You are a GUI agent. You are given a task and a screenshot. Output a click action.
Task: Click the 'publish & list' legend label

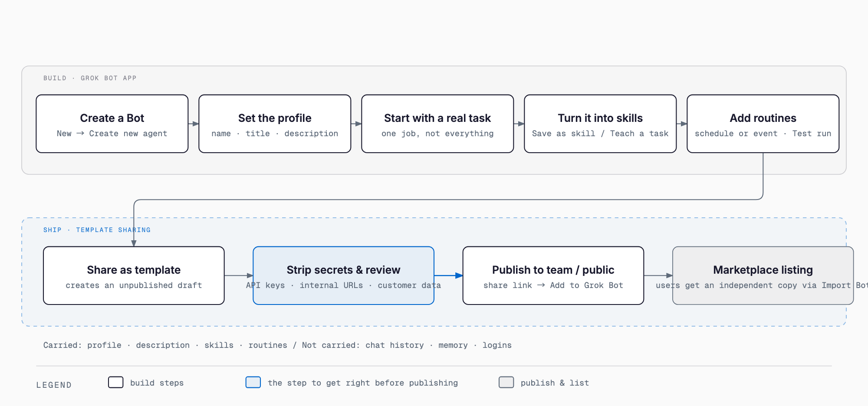coord(555,383)
